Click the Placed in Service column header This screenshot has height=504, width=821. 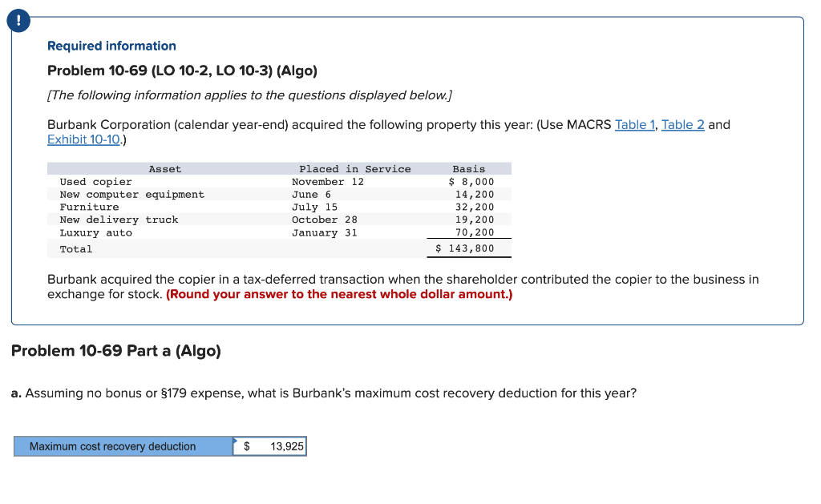356,168
